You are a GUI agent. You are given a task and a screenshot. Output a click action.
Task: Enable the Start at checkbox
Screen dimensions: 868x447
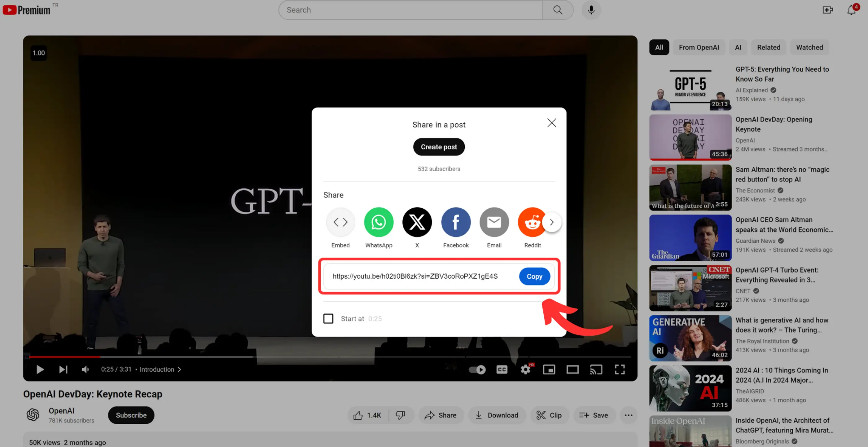328,318
